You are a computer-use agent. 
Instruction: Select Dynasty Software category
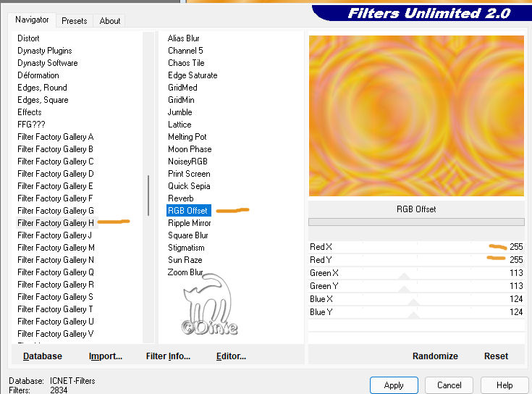[48, 63]
